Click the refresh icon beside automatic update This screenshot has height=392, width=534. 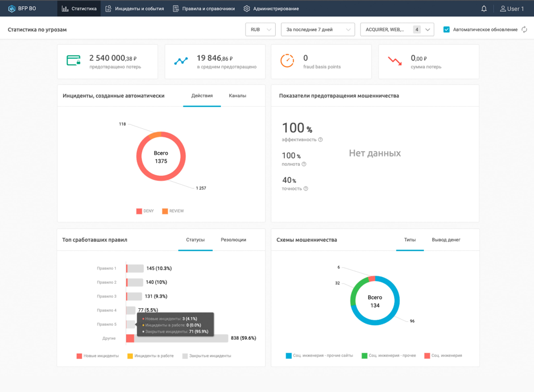tap(525, 29)
